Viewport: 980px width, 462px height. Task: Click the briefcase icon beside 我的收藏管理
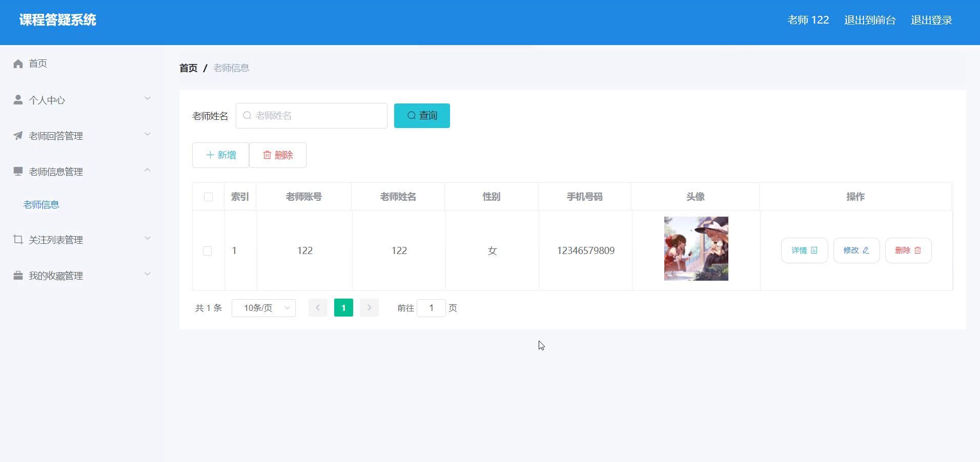[x=18, y=276]
